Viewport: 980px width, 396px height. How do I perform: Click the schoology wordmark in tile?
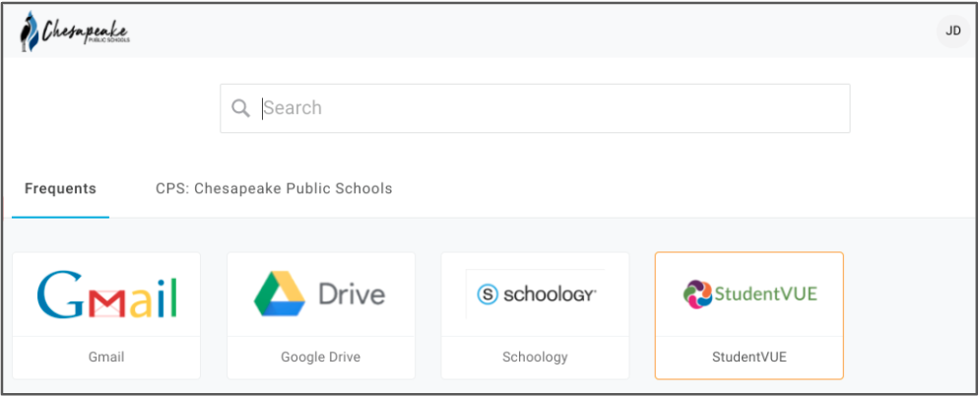pos(550,295)
